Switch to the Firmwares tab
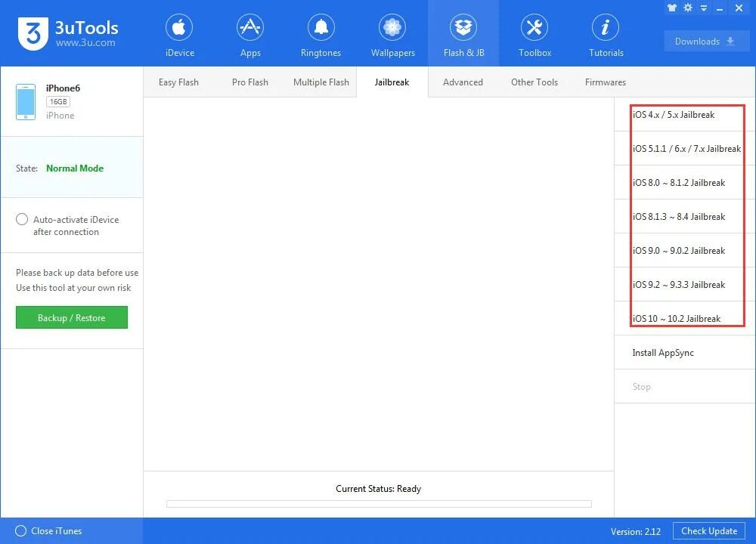The height and width of the screenshot is (544, 756). 606,82
